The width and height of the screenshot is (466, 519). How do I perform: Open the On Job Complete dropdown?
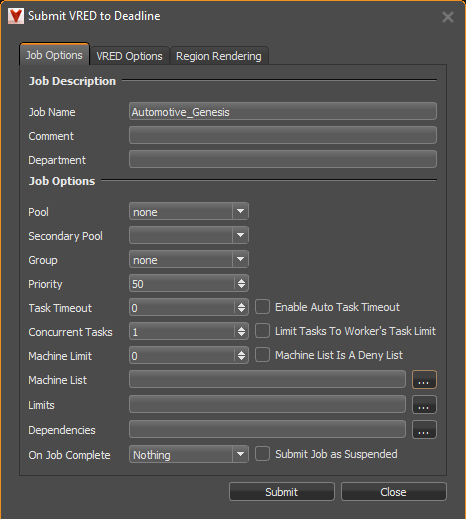[189, 454]
